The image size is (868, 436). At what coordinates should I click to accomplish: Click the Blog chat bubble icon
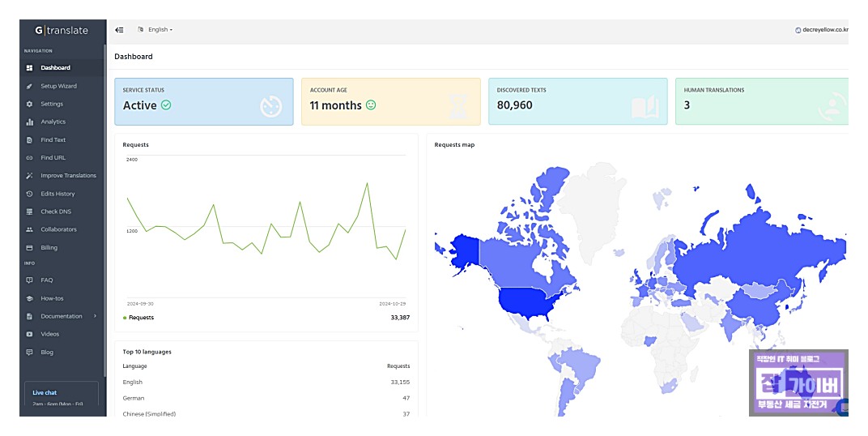[x=29, y=353]
